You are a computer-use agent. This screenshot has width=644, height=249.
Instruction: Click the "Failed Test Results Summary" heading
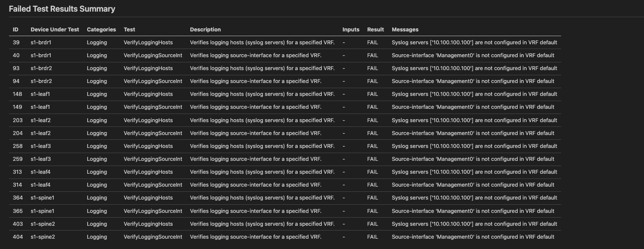coord(62,9)
